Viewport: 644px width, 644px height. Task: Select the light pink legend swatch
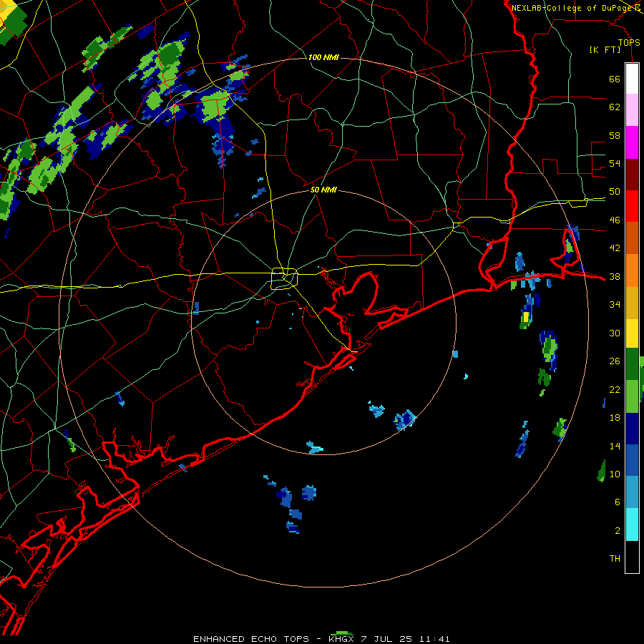632,110
